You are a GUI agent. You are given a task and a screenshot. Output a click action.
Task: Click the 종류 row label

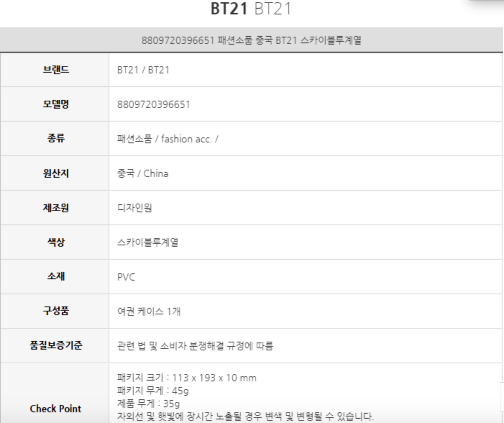pyautogui.click(x=56, y=138)
